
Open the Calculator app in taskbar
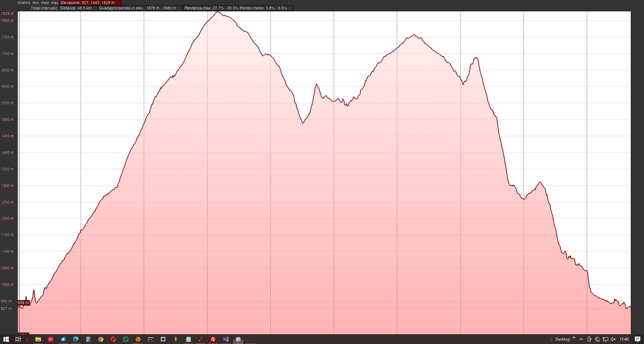coord(88,339)
